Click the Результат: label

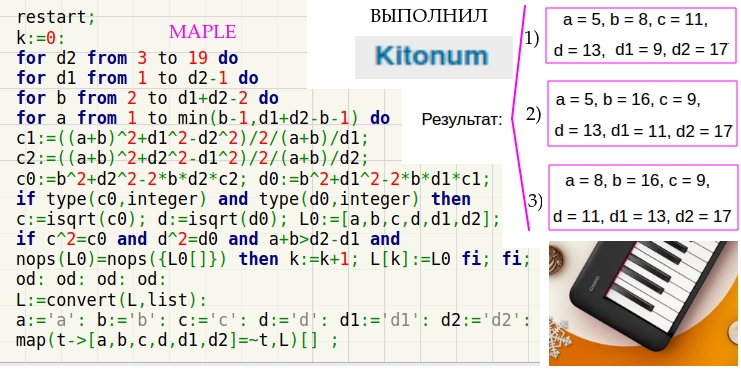point(462,120)
